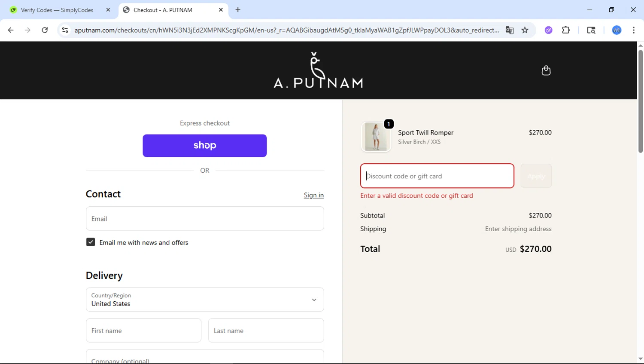Uncheck Email me with news and offers
Screen dimensions: 644x364
91,242
